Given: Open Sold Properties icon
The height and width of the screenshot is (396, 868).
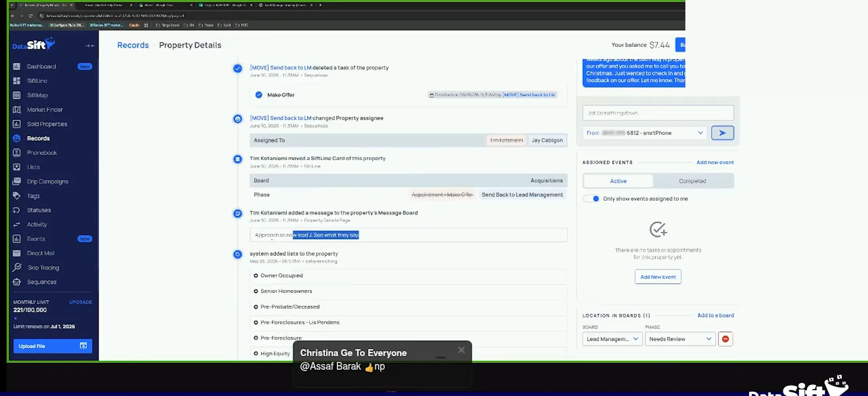Looking at the screenshot, I should click(x=17, y=124).
